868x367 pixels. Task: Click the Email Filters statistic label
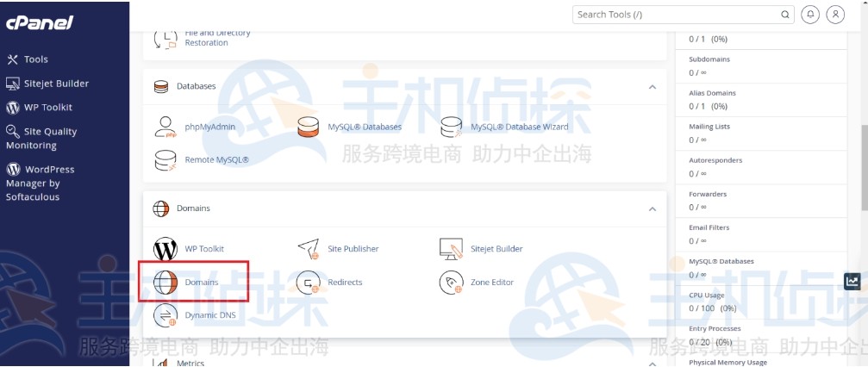[709, 227]
